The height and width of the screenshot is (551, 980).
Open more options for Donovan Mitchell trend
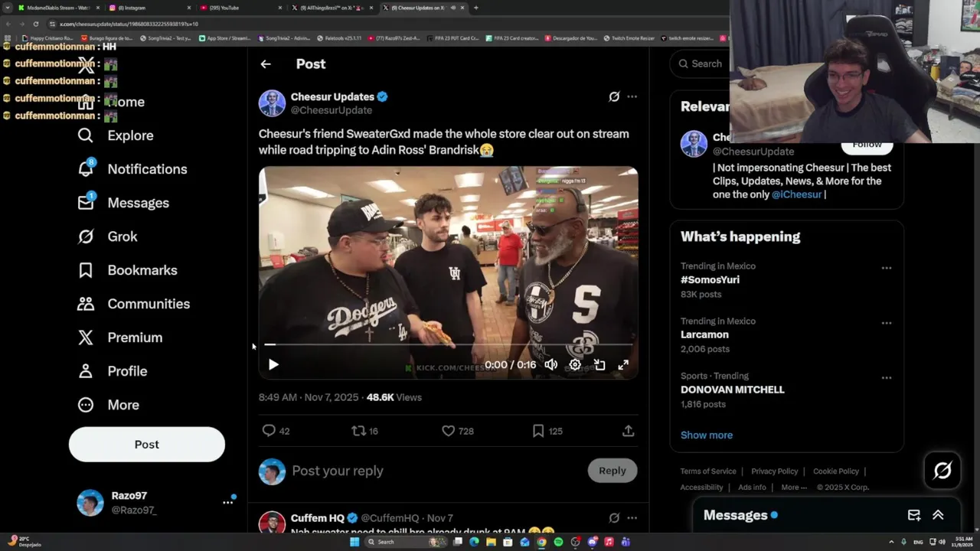click(886, 377)
